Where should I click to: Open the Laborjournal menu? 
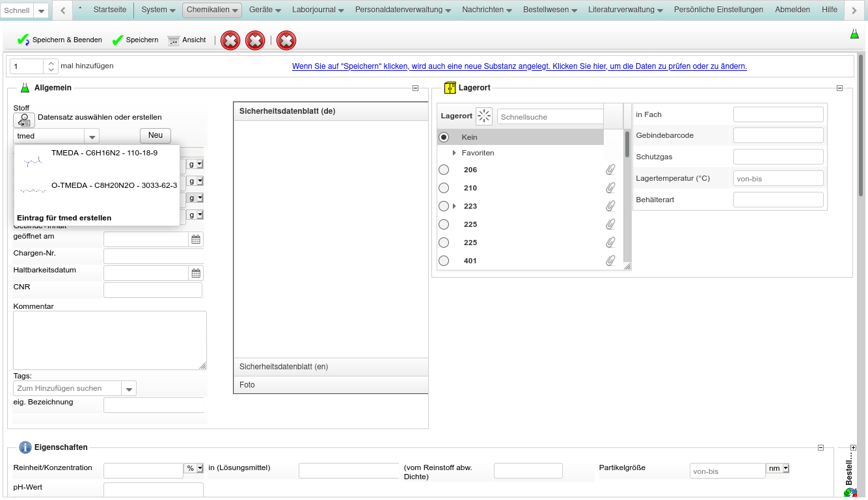(x=318, y=10)
